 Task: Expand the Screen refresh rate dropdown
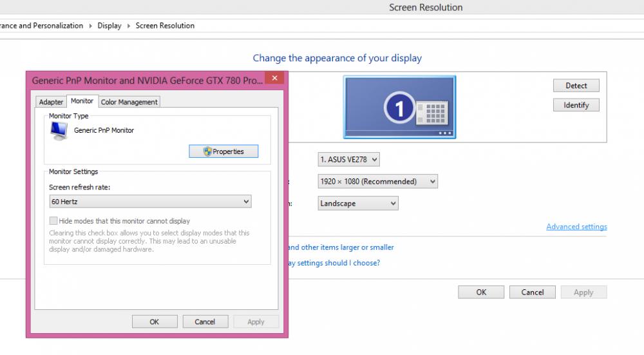pos(150,201)
